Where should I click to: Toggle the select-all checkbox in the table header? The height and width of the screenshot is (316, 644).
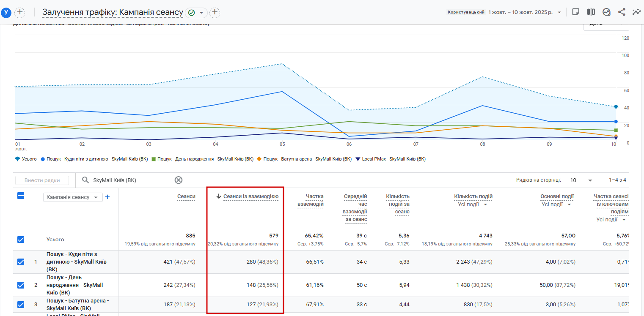point(21,196)
